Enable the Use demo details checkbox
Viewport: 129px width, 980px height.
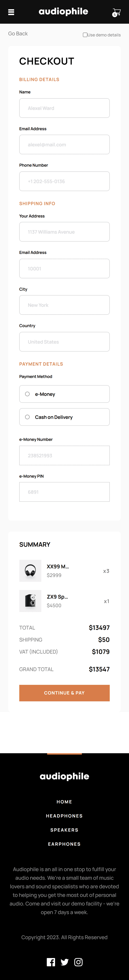pyautogui.click(x=85, y=35)
